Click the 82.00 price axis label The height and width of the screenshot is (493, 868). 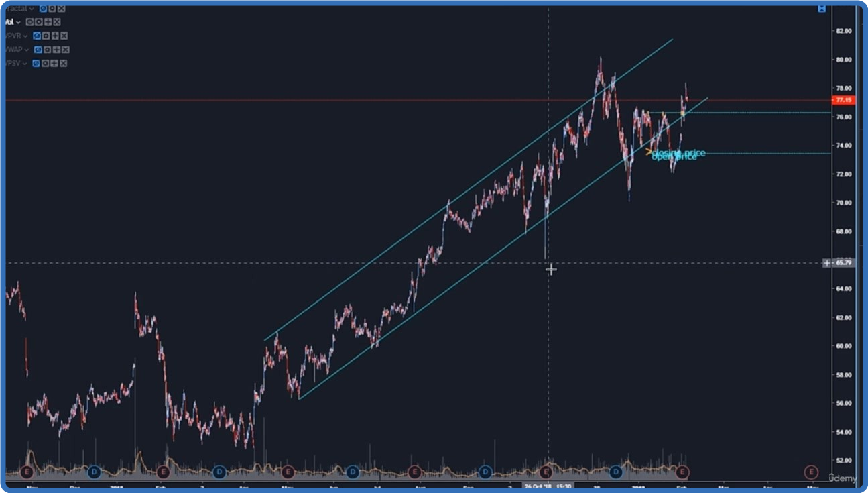click(843, 31)
